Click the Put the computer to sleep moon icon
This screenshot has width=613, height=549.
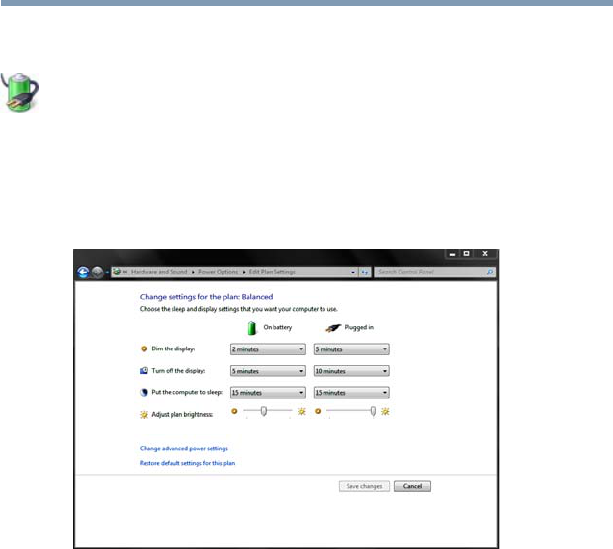[144, 392]
